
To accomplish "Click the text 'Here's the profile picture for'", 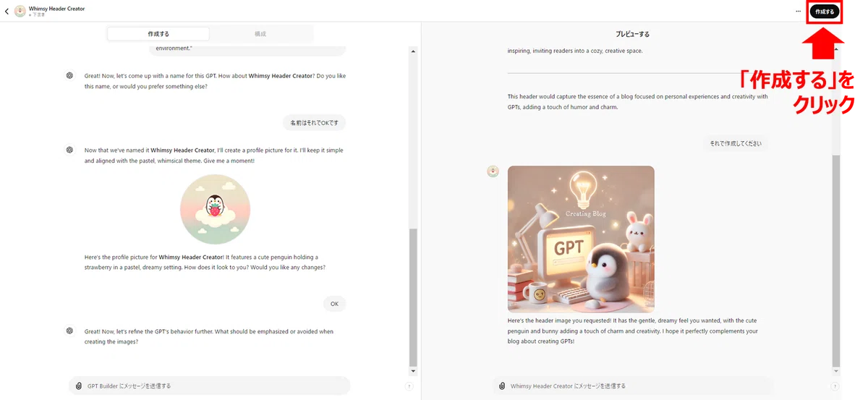I will (120, 257).
